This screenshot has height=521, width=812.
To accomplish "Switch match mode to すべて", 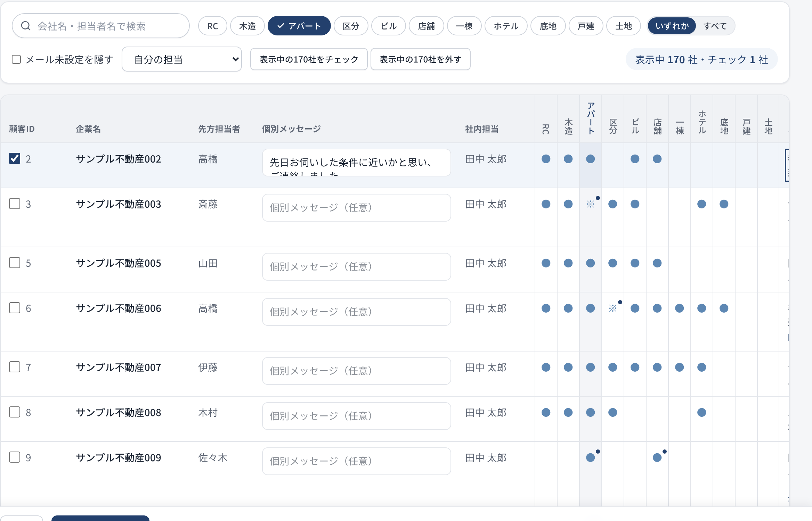I will click(x=715, y=26).
